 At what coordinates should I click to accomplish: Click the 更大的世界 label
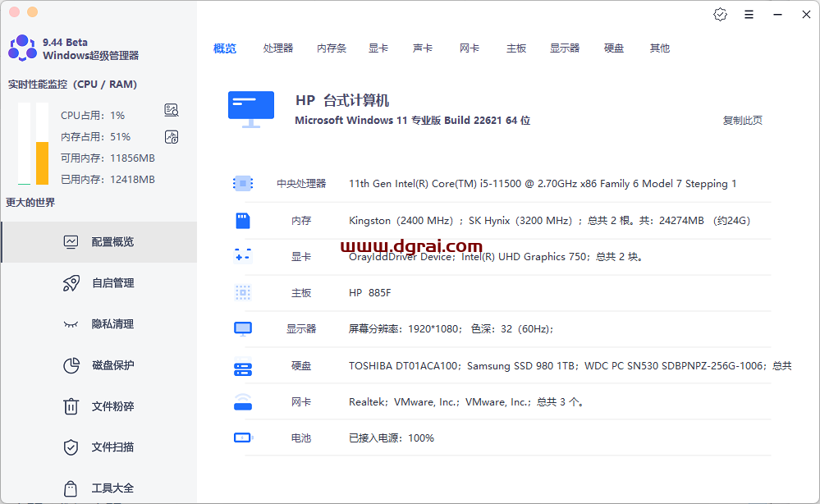[30, 202]
